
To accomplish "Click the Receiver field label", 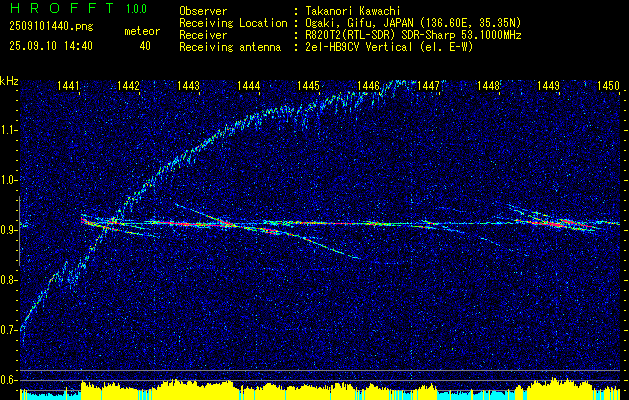I will pyautogui.click(x=203, y=35).
